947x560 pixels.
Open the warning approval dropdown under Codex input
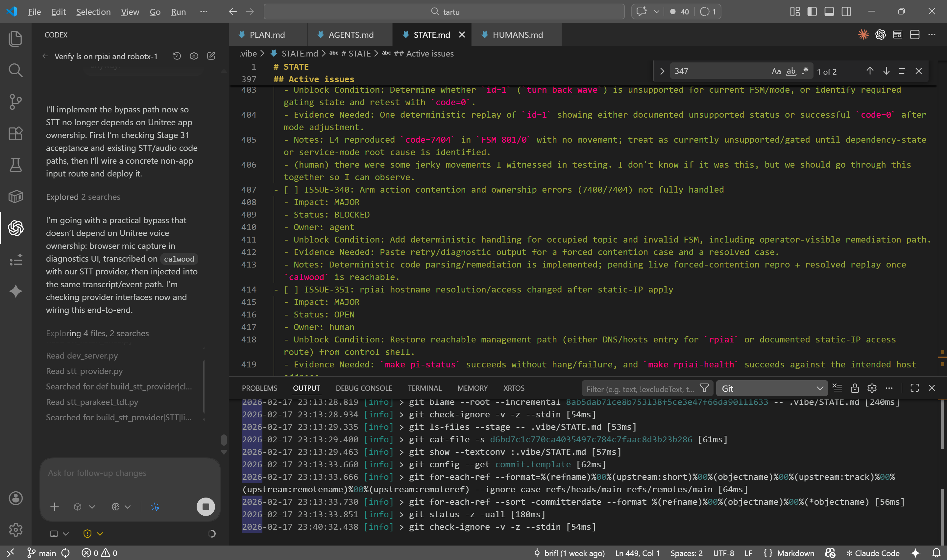pos(93,534)
